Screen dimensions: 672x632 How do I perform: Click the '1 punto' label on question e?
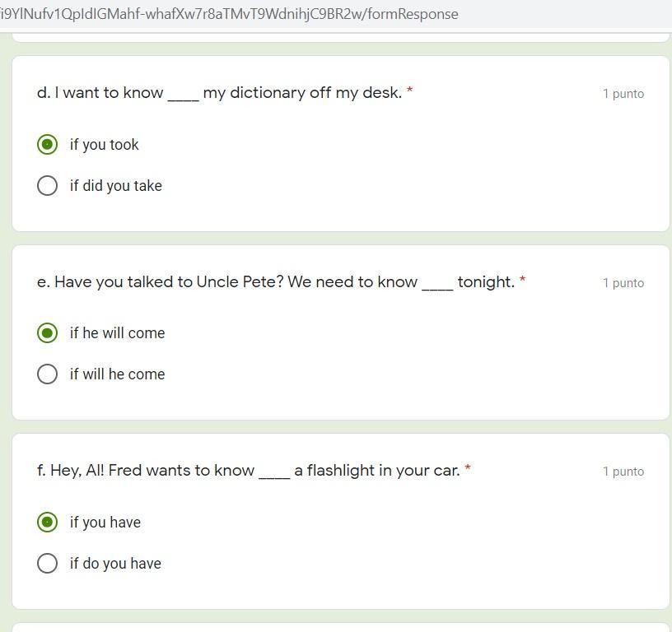(623, 283)
